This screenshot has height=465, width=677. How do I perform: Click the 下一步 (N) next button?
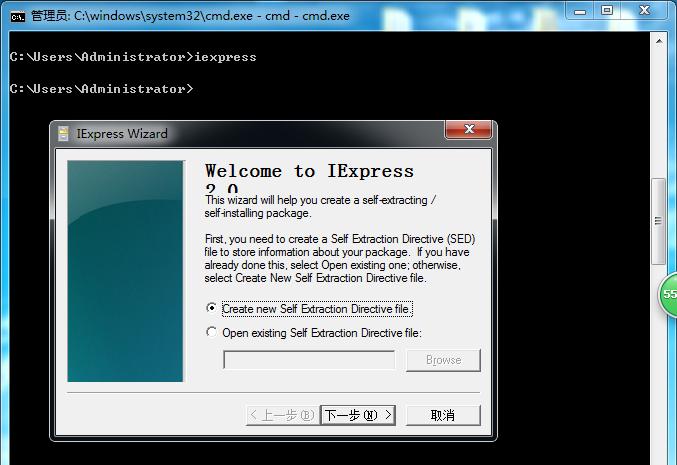357,415
